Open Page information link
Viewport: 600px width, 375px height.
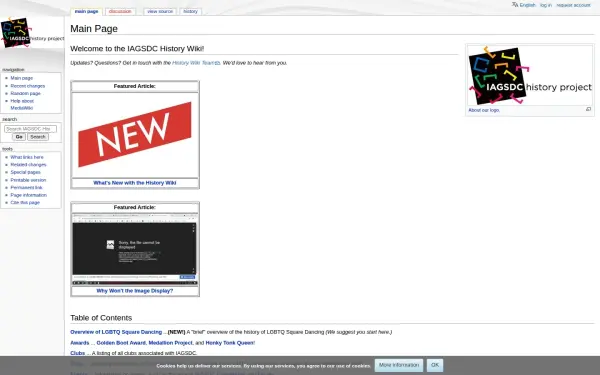point(29,195)
